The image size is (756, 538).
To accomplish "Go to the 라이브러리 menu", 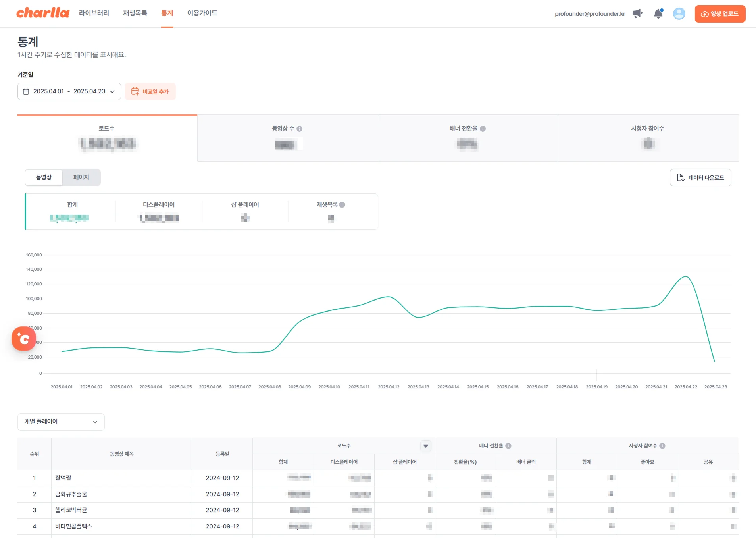I will click(x=94, y=13).
